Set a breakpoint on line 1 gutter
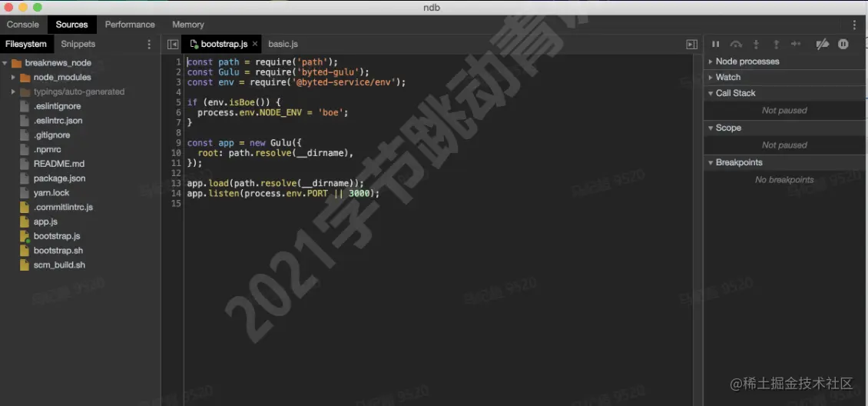The image size is (868, 406). point(177,62)
